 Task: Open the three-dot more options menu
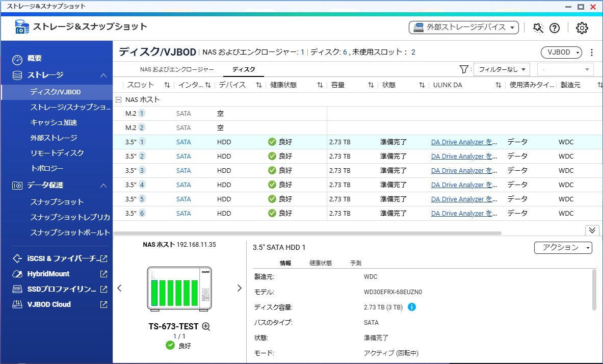tap(592, 53)
